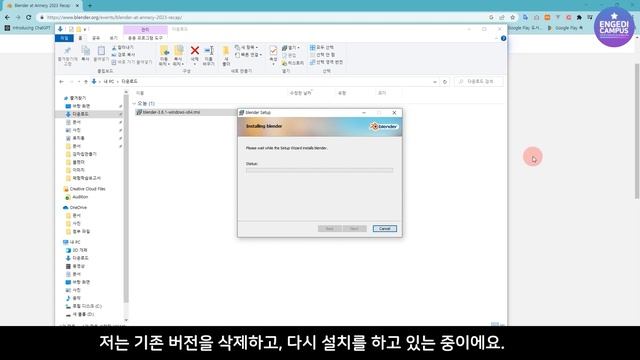The height and width of the screenshot is (360, 640).
Task: Select 음악 folder under 내 PC
Action: point(73,298)
